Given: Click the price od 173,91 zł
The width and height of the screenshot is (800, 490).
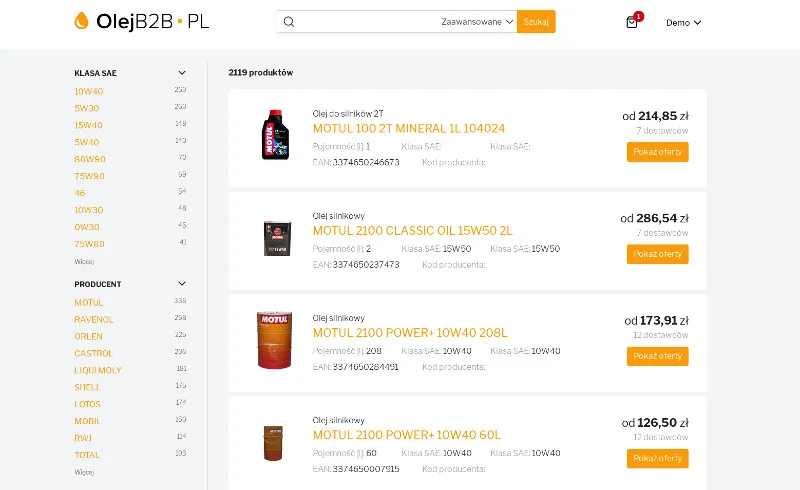Looking at the screenshot, I should 656,320.
